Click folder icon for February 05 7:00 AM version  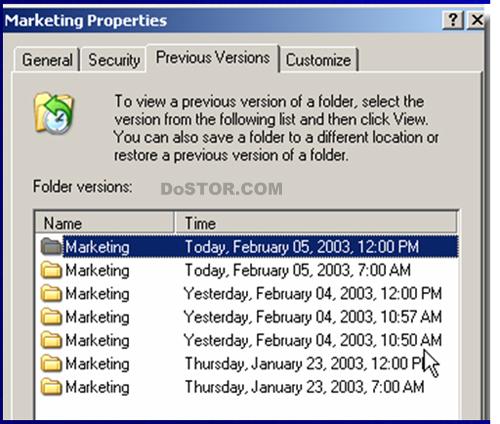pyautogui.click(x=51, y=270)
